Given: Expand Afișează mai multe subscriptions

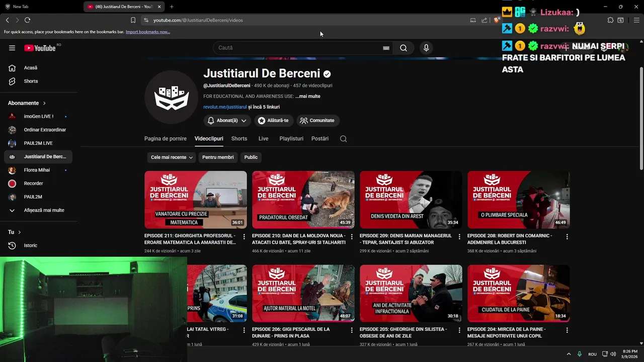Looking at the screenshot, I should point(38,210).
